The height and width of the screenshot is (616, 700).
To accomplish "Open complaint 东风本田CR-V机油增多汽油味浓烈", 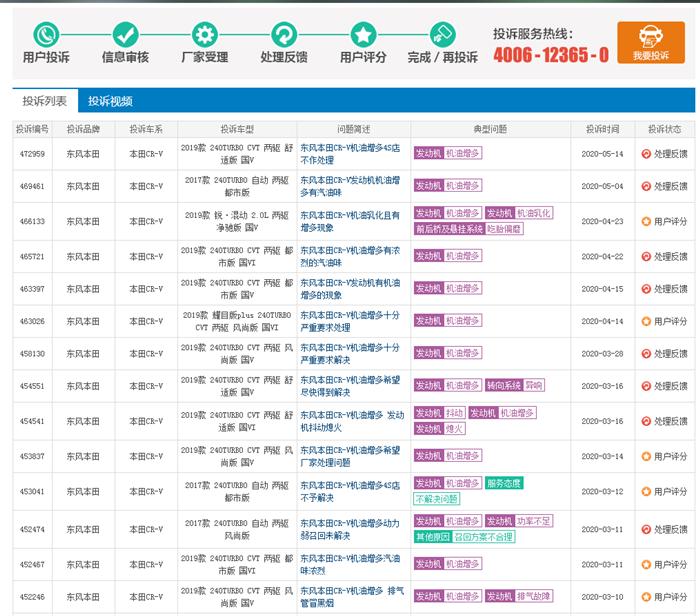I will point(350,565).
